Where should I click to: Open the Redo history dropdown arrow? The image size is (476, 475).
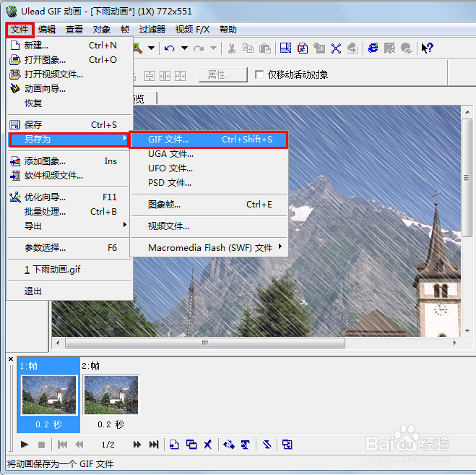coord(213,48)
